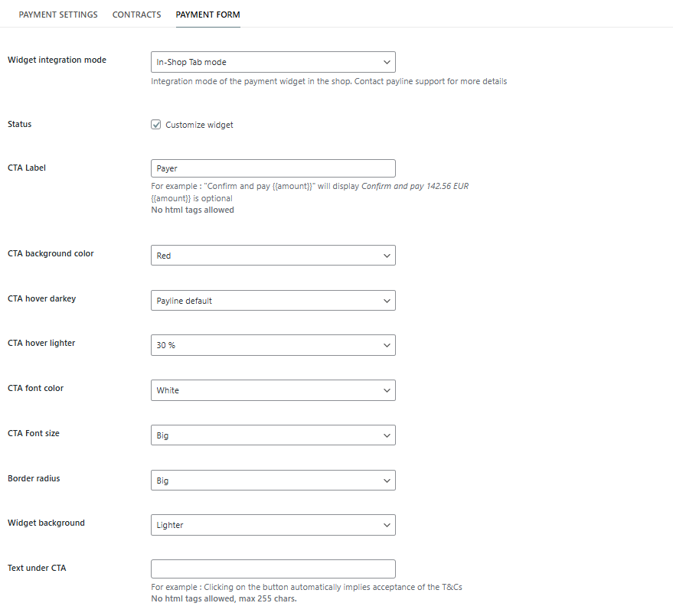Open the CTA hover darkey dropdown
The image size is (673, 616).
pyautogui.click(x=273, y=301)
